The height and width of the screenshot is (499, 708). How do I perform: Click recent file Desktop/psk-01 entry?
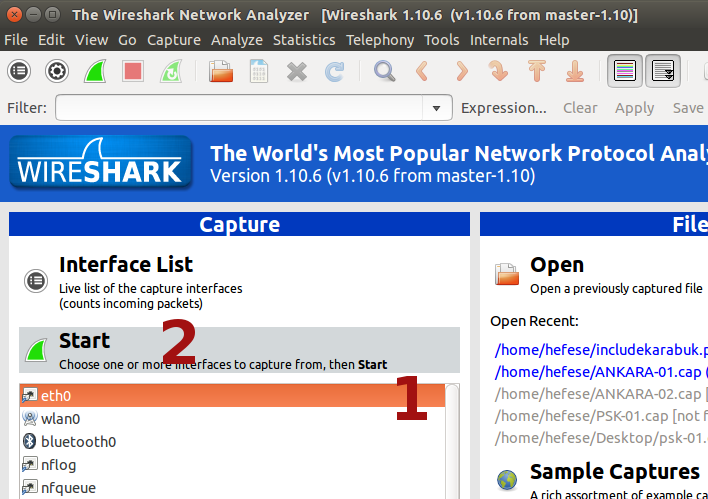[601, 438]
